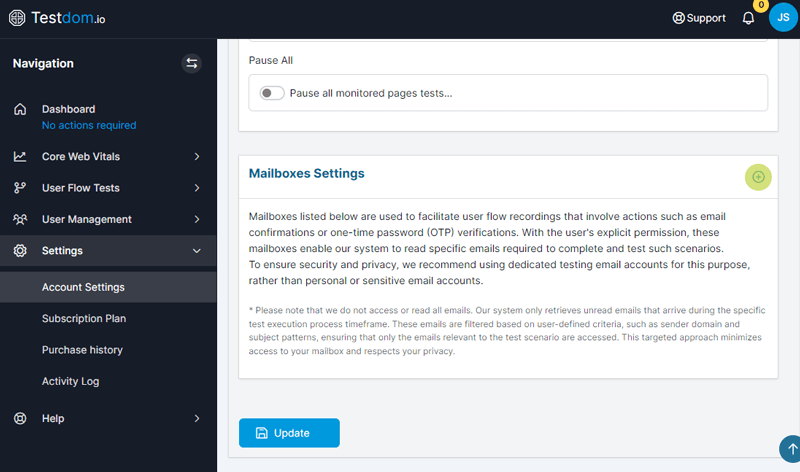The height and width of the screenshot is (472, 800).
Task: Click the User Flow Tests branch icon
Action: pos(20,188)
